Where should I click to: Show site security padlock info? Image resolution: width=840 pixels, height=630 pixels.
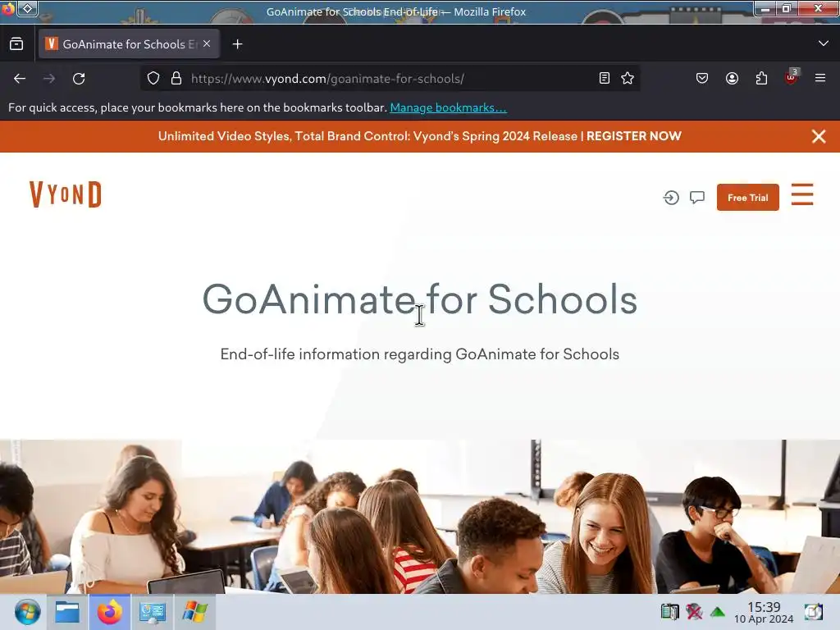176,78
